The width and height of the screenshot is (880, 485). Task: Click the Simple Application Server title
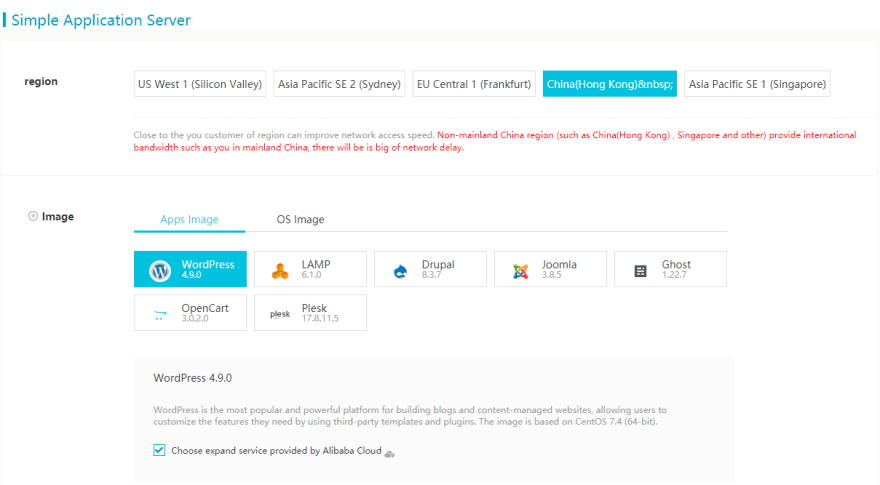click(x=101, y=20)
